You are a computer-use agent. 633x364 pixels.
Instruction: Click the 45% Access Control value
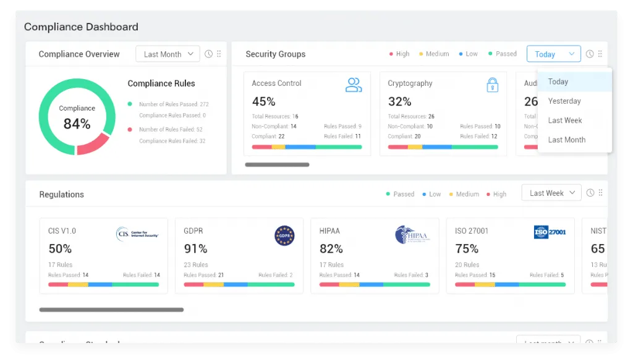pos(263,101)
